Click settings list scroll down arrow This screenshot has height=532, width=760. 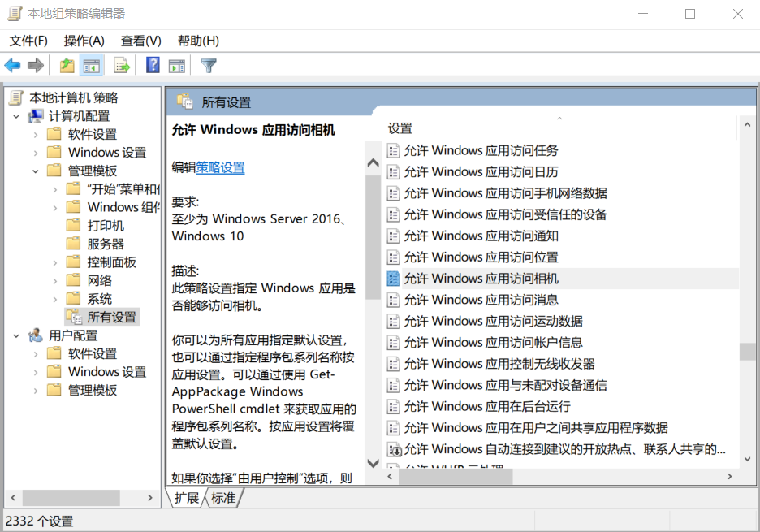coord(747,459)
